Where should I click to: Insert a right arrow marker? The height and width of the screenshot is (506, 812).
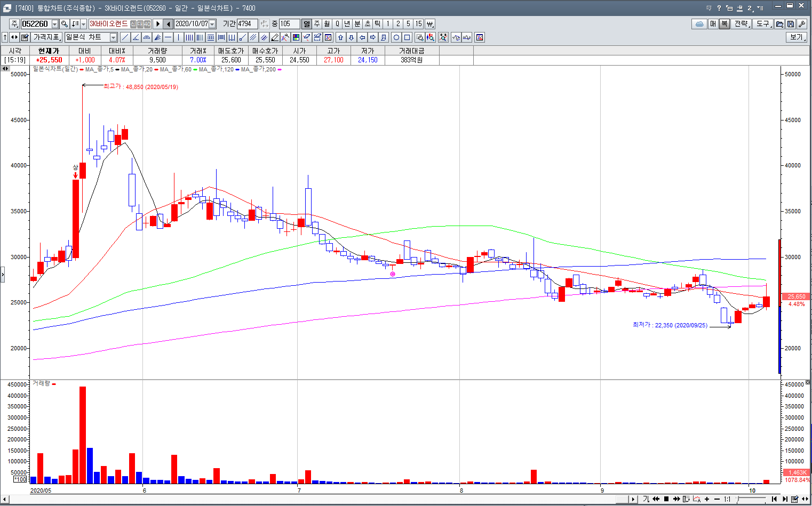pyautogui.click(x=373, y=37)
